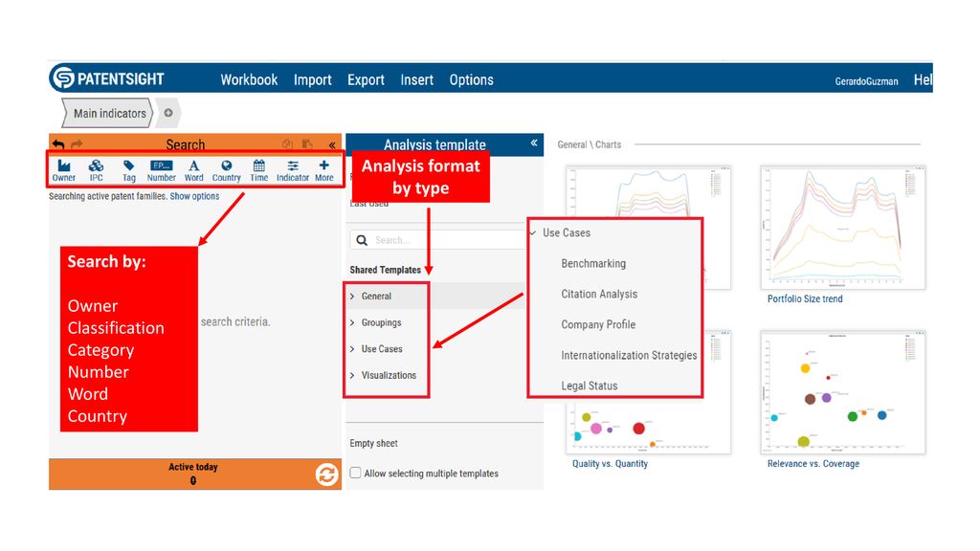The image size is (980, 551).
Task: Enable Allow selecting multiple templates checkbox
Action: click(x=355, y=473)
